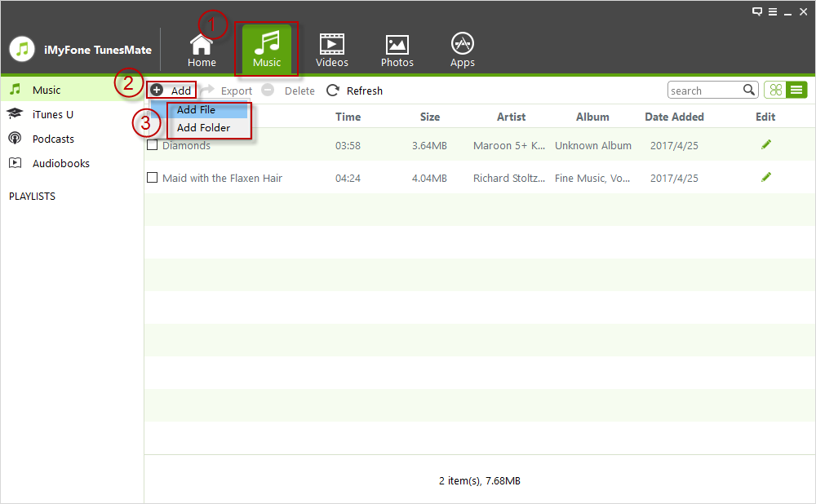
Task: Open the hamburger menu in title bar
Action: (773, 11)
